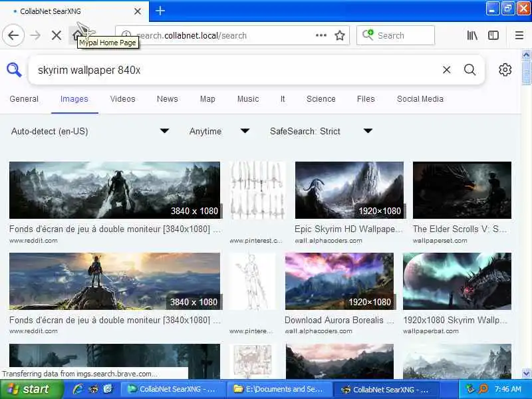Open the Science tab

coord(321,99)
